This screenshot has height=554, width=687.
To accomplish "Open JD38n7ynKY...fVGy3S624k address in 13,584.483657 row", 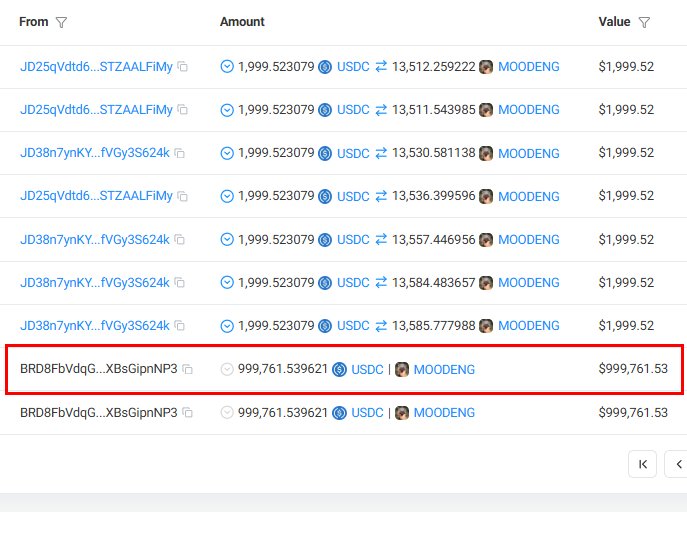I will [95, 282].
